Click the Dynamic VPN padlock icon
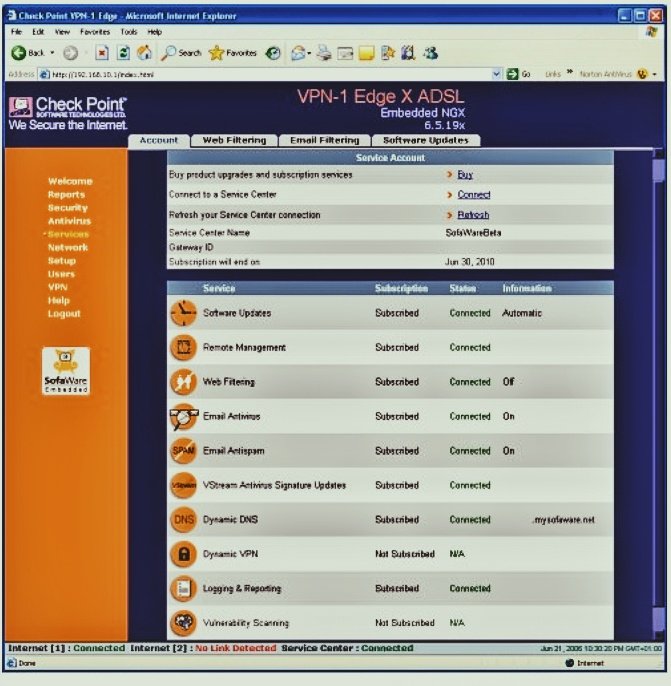This screenshot has height=686, width=671. pyautogui.click(x=183, y=554)
